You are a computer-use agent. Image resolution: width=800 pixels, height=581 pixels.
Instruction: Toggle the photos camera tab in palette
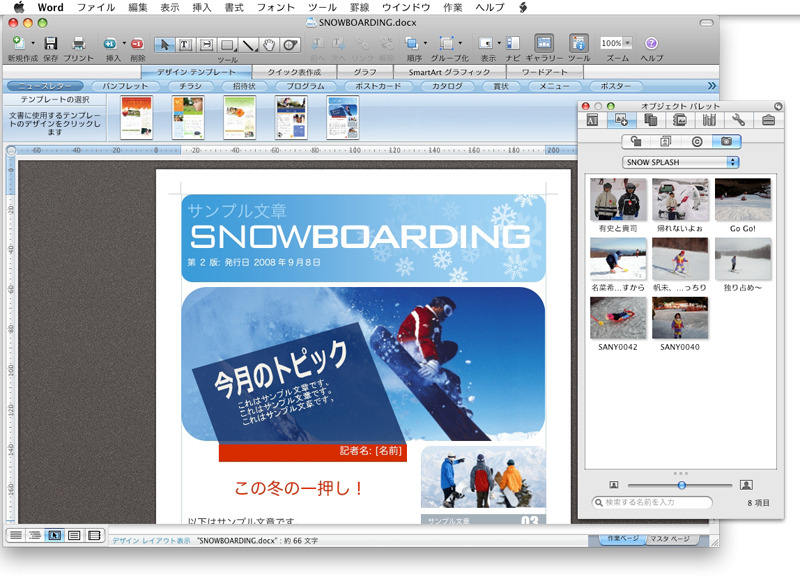click(x=727, y=141)
